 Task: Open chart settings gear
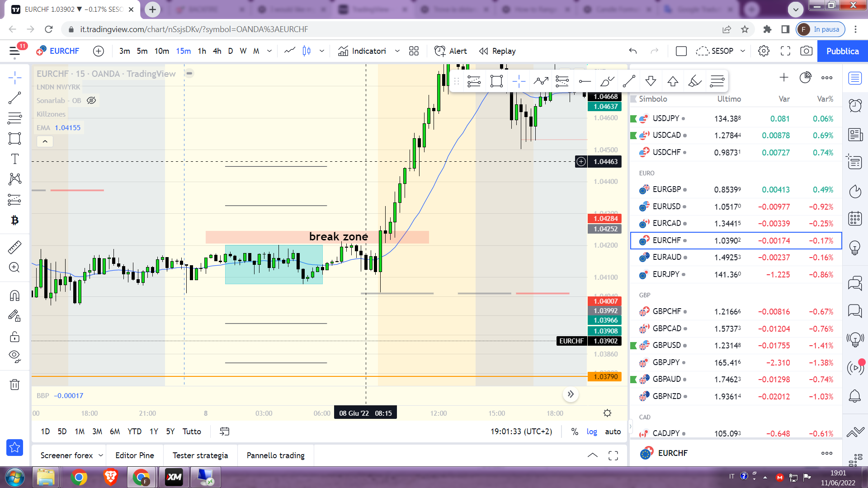(764, 51)
